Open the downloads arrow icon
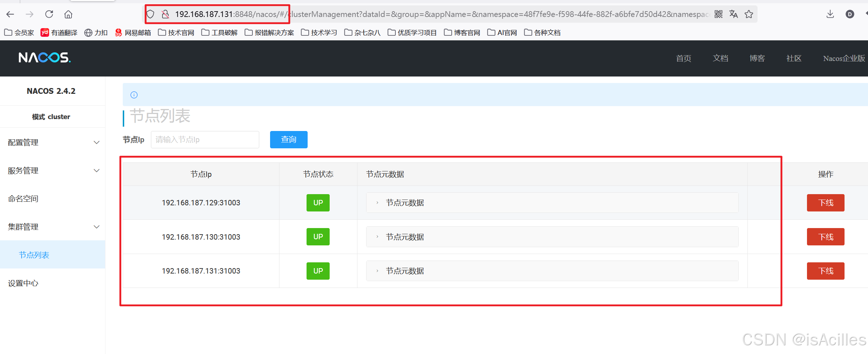The image size is (868, 354). [x=830, y=14]
